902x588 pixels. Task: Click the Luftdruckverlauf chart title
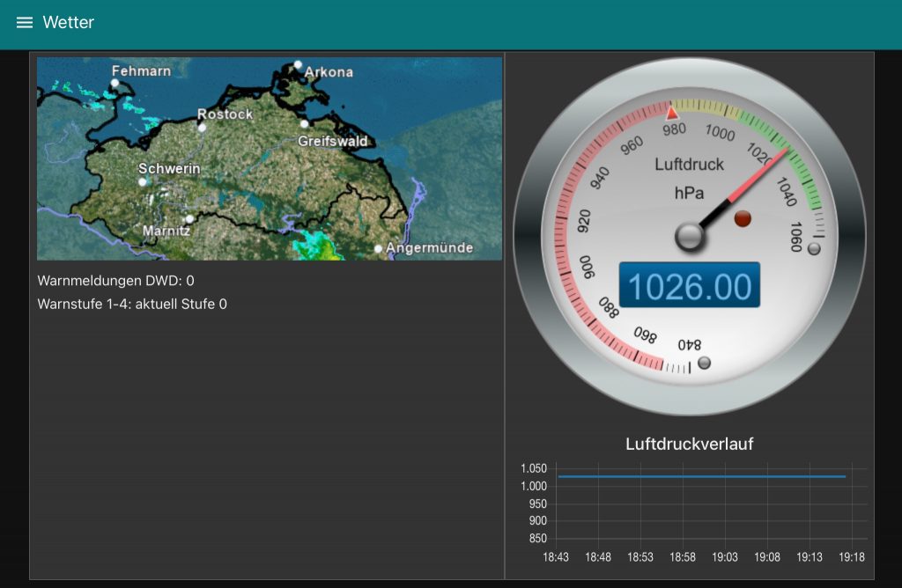coord(689,444)
